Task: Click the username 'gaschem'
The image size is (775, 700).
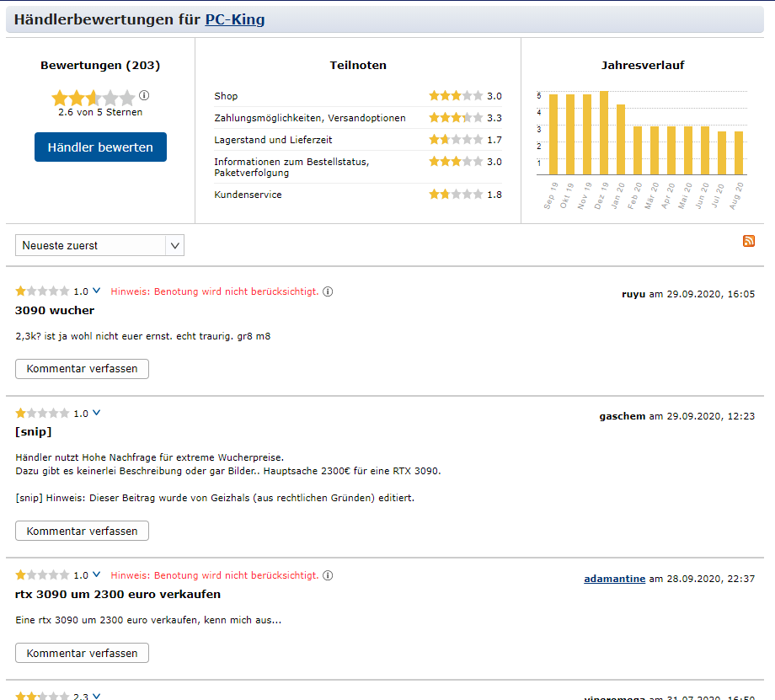Action: [x=623, y=416]
